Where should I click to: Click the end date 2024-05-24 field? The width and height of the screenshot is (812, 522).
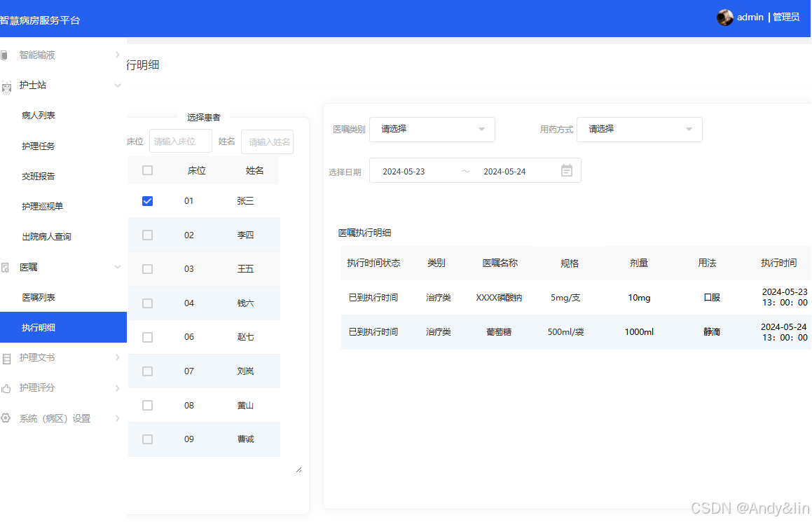504,172
